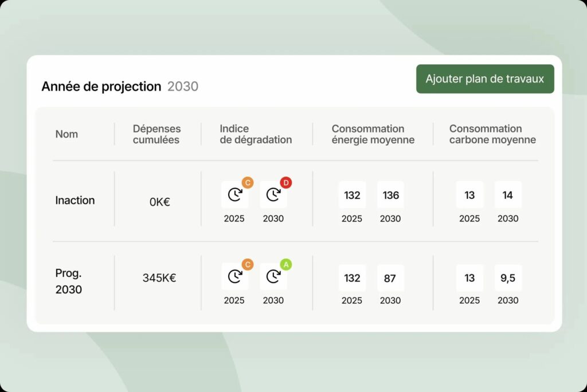Click the Nom column header

pos(66,134)
